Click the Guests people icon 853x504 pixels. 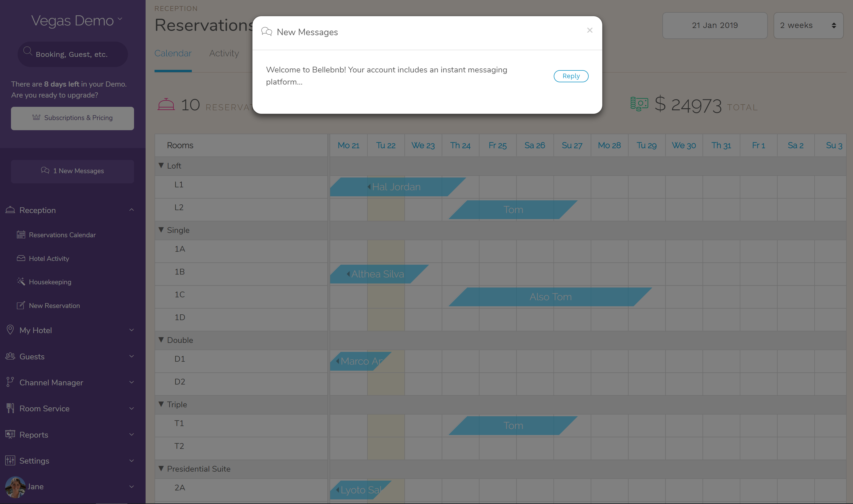coord(10,356)
